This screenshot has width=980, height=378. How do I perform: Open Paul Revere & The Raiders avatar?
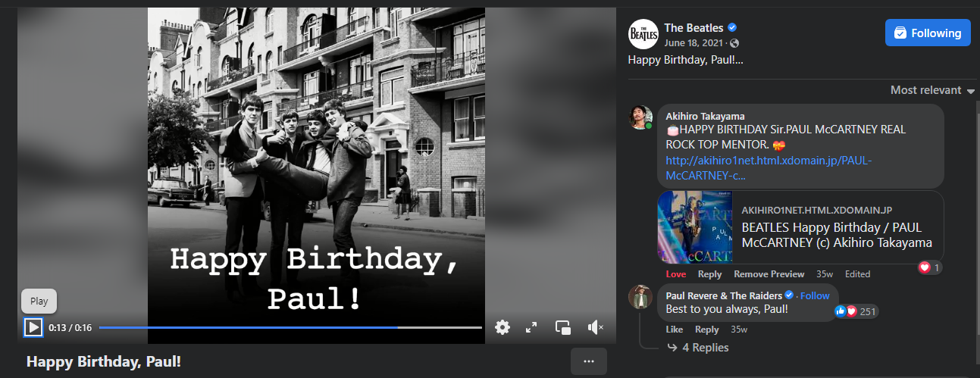(640, 296)
